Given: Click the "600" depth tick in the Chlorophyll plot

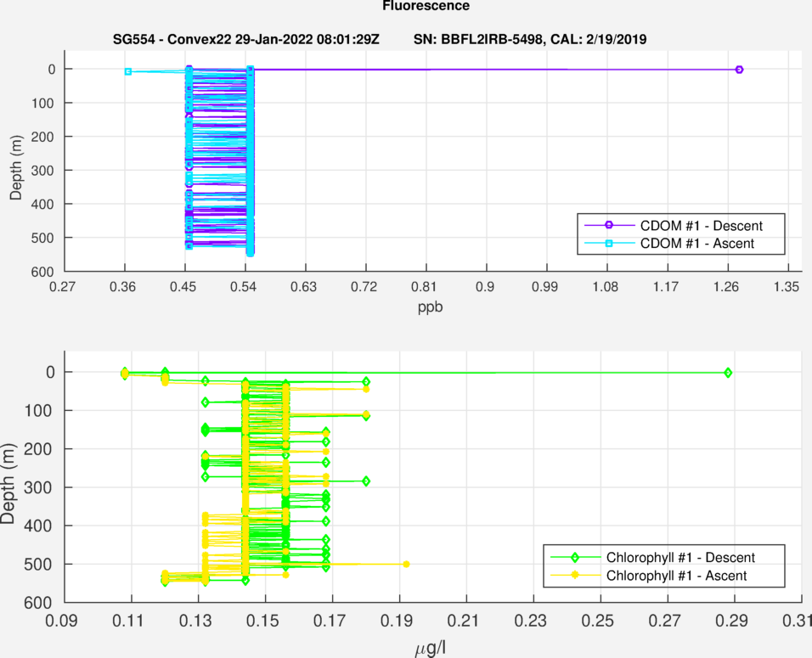Looking at the screenshot, I should (x=38, y=603).
